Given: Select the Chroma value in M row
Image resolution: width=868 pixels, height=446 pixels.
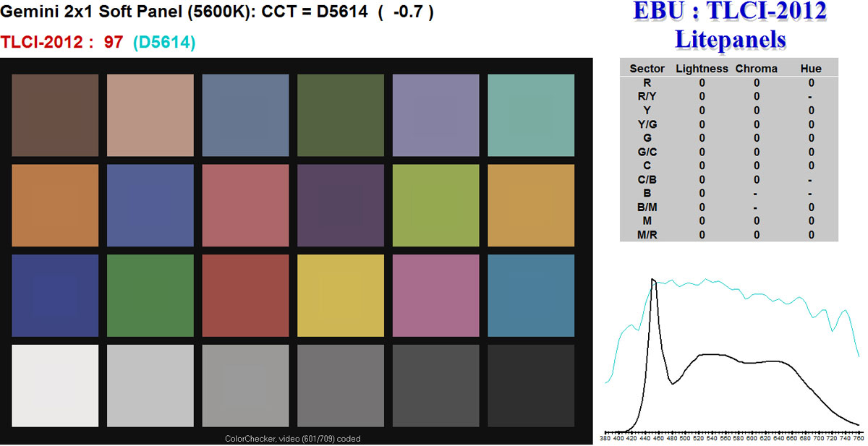Looking at the screenshot, I should (x=757, y=221).
